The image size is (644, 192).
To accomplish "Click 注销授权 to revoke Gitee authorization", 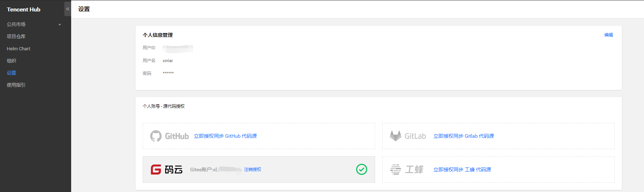I will (252, 170).
